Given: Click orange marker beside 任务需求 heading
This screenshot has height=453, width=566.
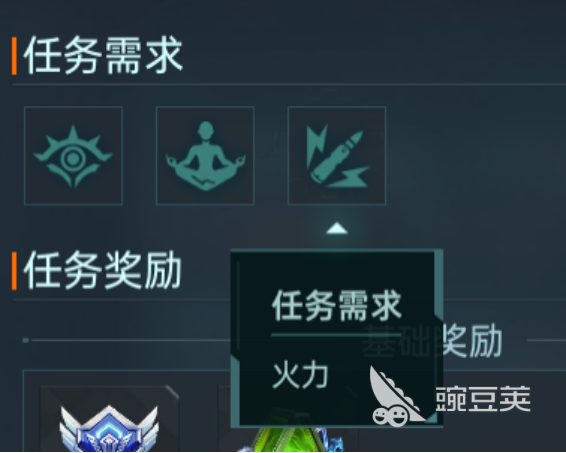Looking at the screenshot, I should click(14, 56).
